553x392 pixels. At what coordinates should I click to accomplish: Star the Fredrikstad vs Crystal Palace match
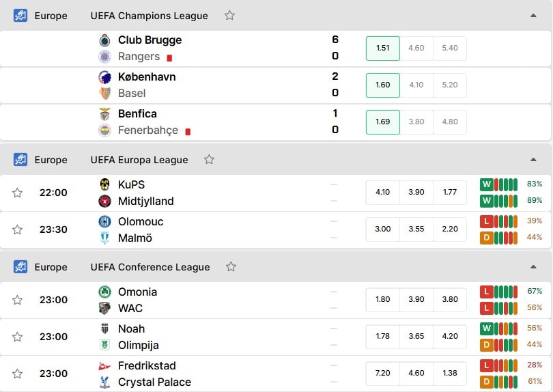click(x=17, y=374)
